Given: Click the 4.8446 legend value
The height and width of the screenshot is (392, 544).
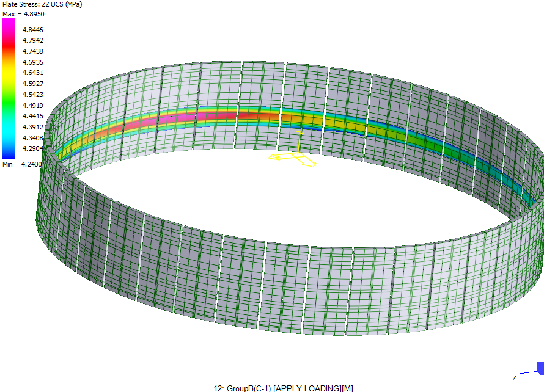Looking at the screenshot, I should click(32, 29).
